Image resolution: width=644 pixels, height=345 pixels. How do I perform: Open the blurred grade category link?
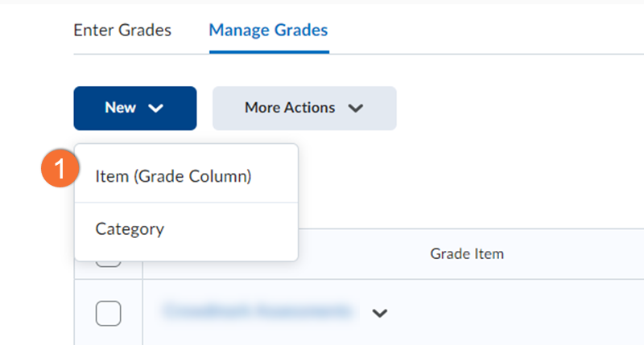pyautogui.click(x=258, y=310)
